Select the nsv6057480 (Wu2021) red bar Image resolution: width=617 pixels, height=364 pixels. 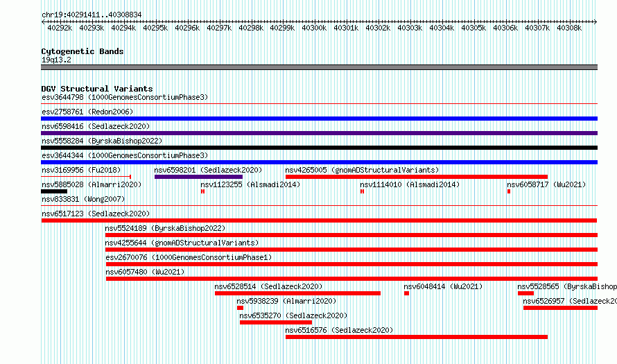coord(351,279)
